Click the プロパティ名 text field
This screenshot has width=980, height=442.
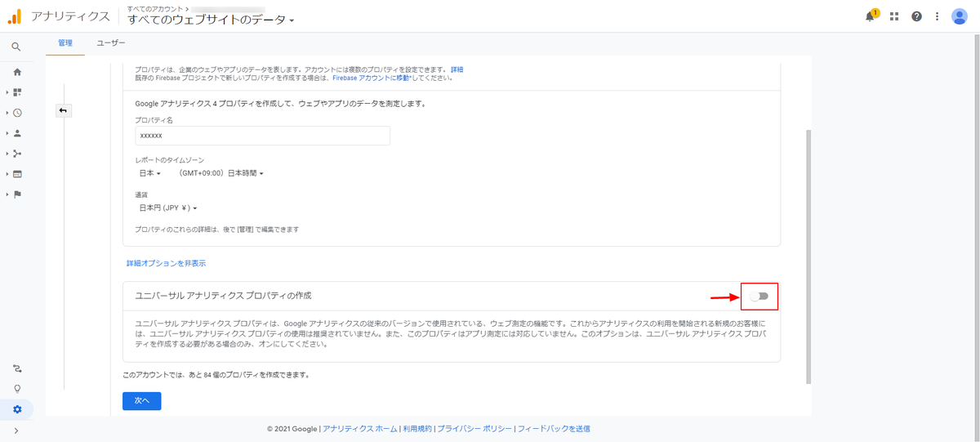[262, 136]
